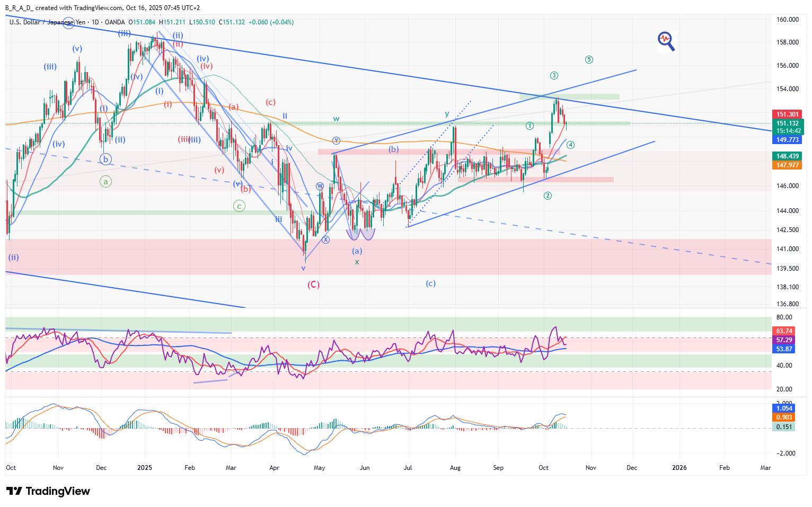Select the blue circled 'b' wave label
This screenshot has height=507, width=812.
(x=105, y=159)
